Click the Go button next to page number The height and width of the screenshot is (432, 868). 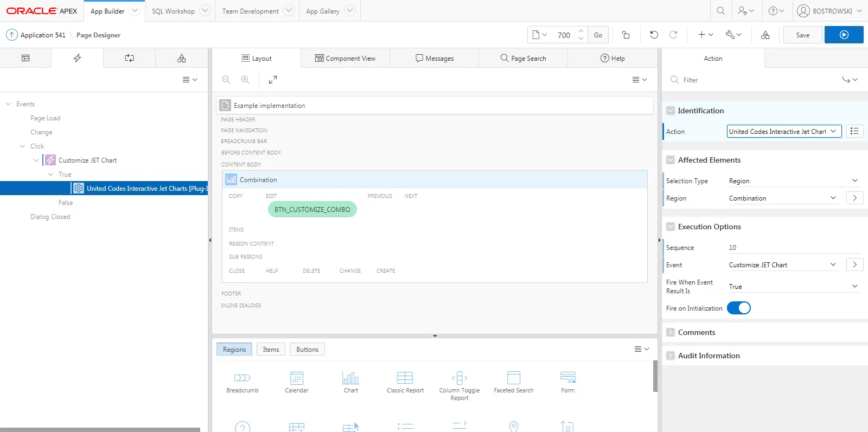click(x=598, y=35)
